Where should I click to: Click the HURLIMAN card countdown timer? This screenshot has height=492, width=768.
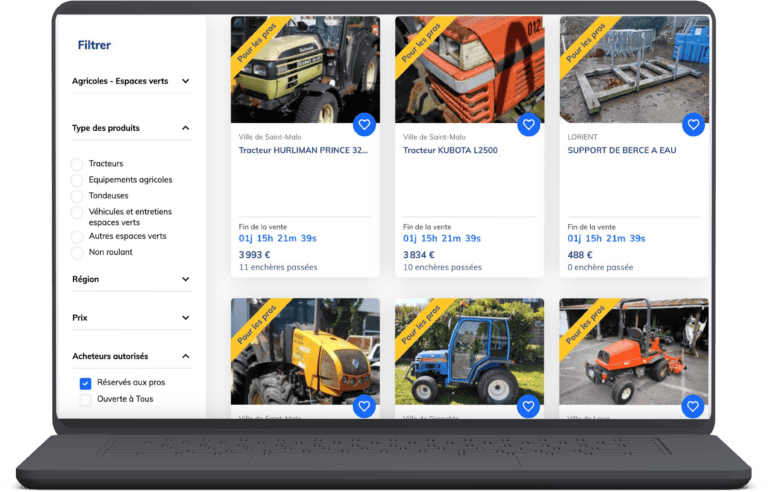coord(277,239)
